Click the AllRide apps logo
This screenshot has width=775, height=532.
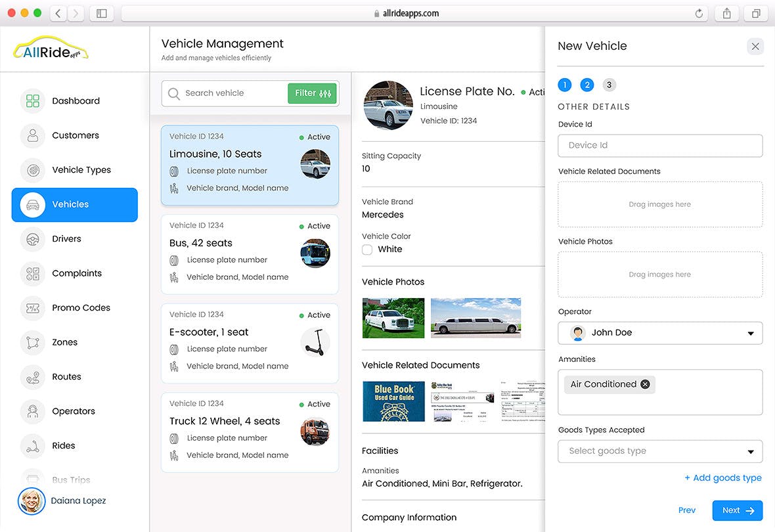51,49
